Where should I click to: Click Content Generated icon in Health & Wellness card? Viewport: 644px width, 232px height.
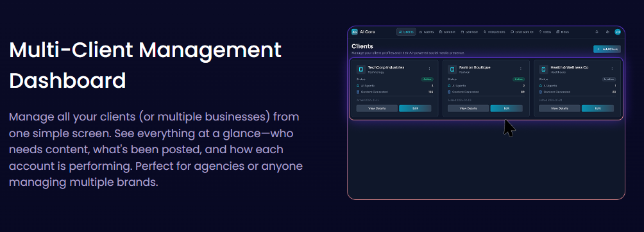coord(540,92)
